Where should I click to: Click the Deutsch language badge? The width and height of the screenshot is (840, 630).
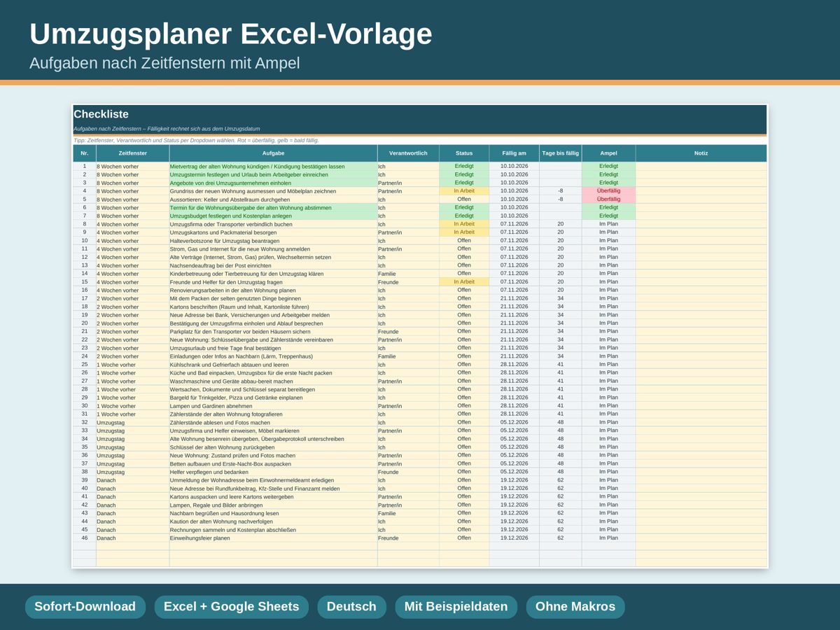click(x=351, y=607)
